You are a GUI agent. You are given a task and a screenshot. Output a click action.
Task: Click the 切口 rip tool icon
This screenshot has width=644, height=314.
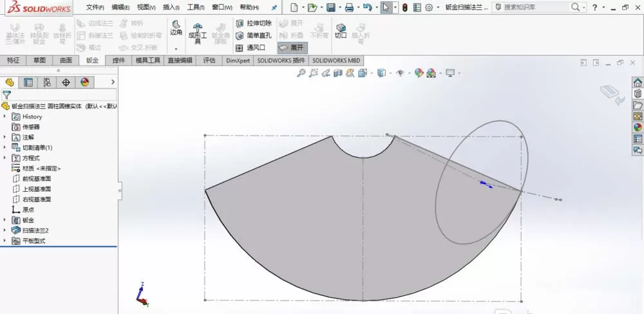pyautogui.click(x=341, y=31)
